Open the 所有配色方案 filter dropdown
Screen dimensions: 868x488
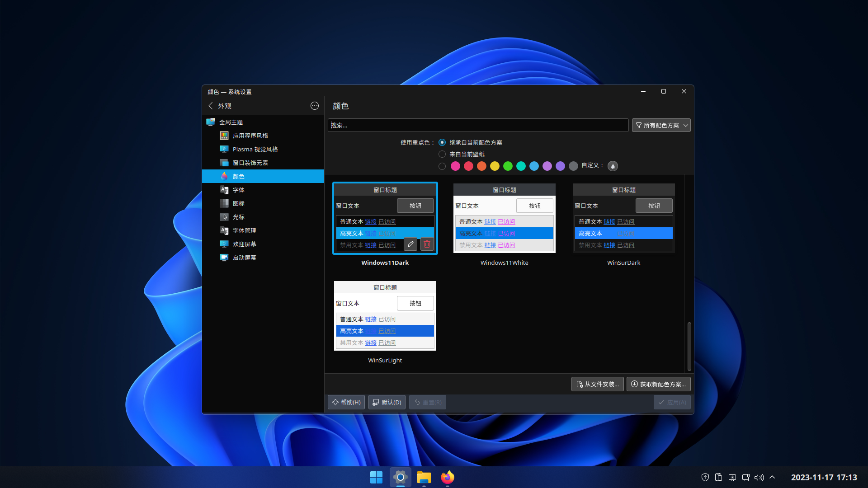[661, 125]
